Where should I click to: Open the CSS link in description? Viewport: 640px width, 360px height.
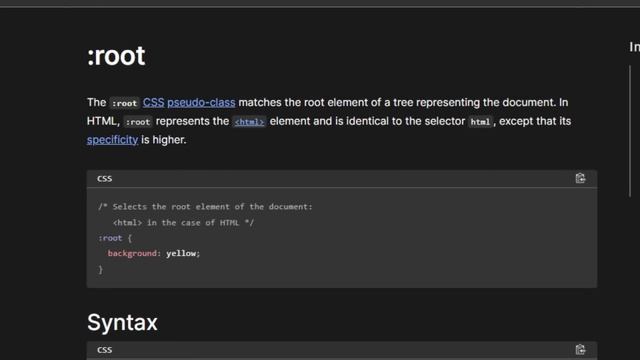click(x=153, y=102)
